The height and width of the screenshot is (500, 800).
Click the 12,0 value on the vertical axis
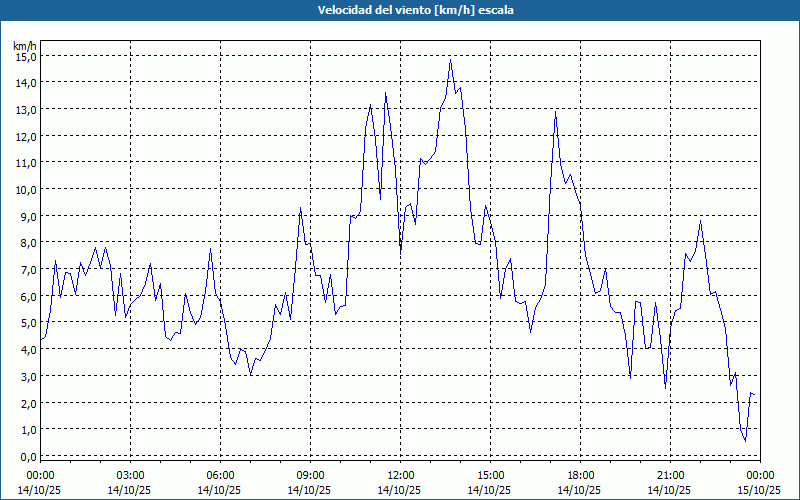pyautogui.click(x=26, y=136)
